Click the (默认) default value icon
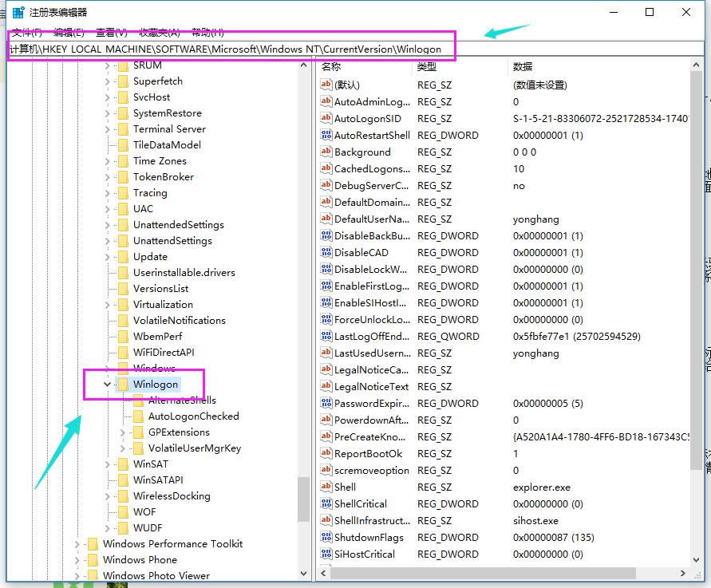711x588 pixels. [326, 85]
